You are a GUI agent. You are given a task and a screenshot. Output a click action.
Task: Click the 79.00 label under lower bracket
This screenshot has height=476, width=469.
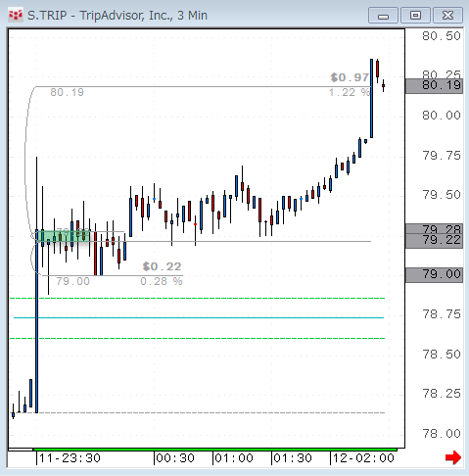tap(72, 281)
